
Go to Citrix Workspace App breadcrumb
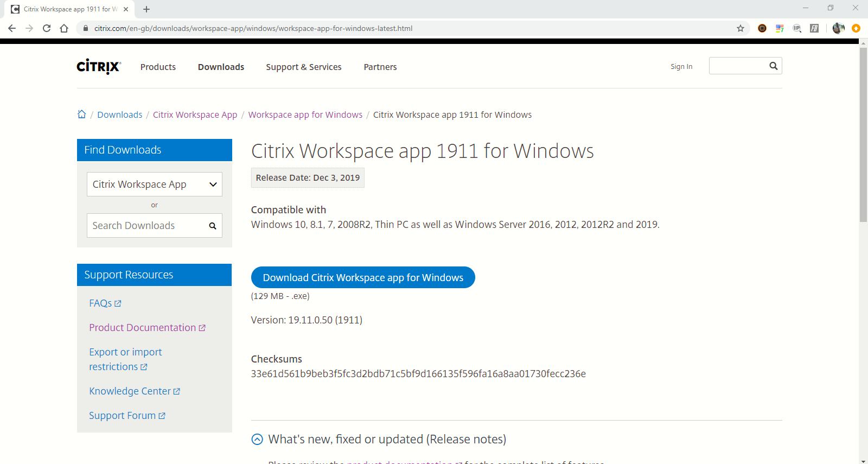click(x=195, y=115)
